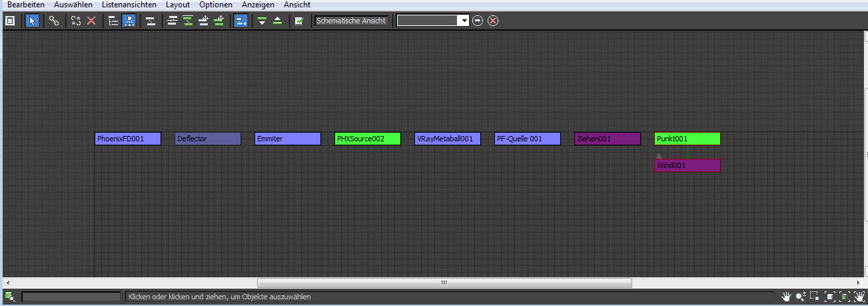Select the VRayMetaball001 node
Screen dimensions: 868x306
click(x=448, y=139)
